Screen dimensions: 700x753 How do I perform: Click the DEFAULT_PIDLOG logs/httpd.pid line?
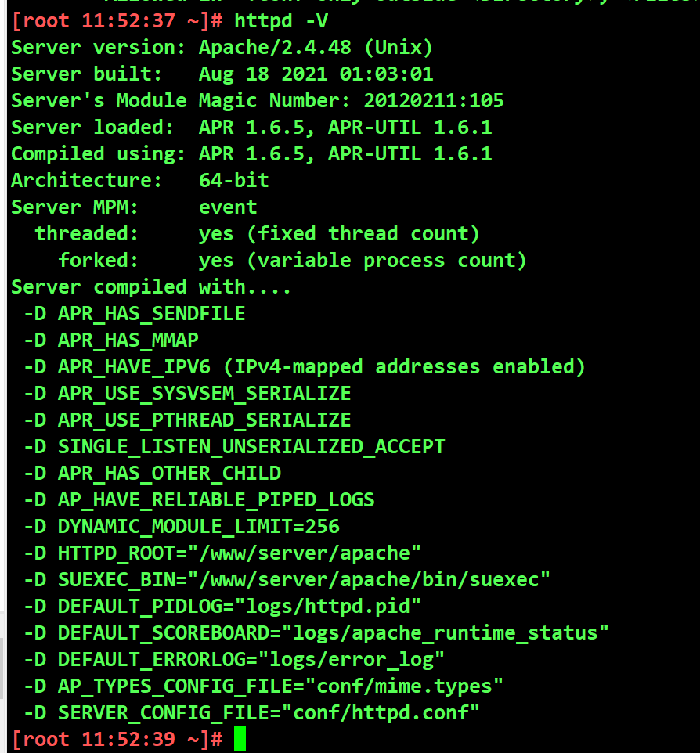[222, 607]
